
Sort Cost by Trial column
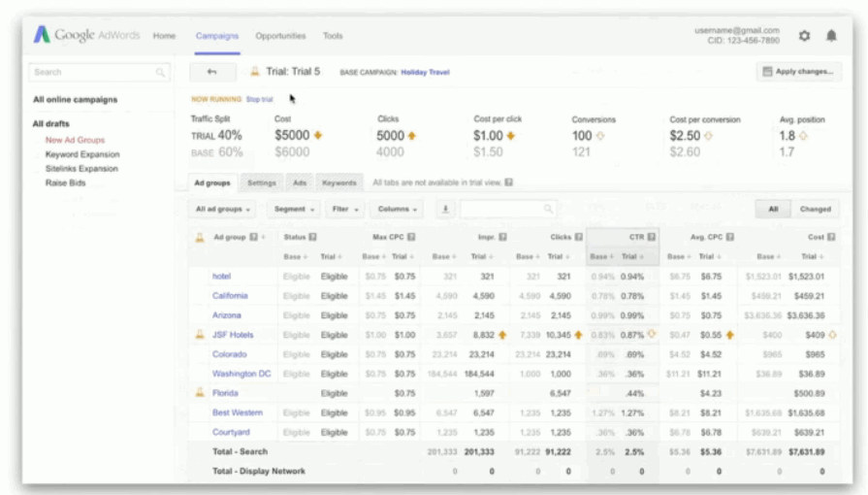point(813,256)
